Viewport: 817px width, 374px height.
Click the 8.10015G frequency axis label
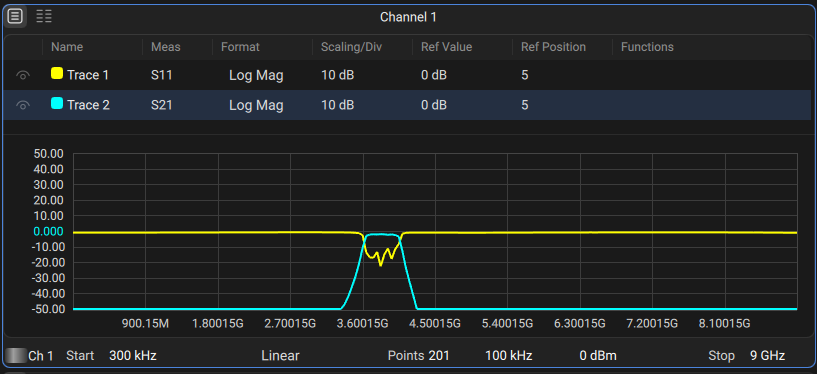coord(725,324)
